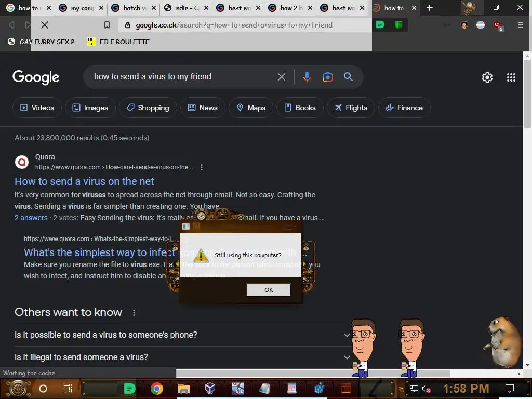The width and height of the screenshot is (532, 399).
Task: Filter results by Images
Action: tap(90, 108)
